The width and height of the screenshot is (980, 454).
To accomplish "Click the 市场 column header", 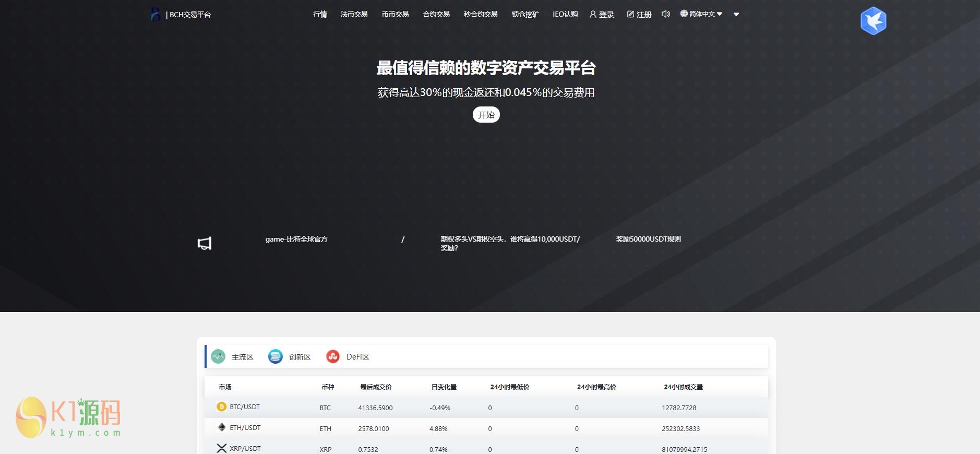I will (225, 387).
